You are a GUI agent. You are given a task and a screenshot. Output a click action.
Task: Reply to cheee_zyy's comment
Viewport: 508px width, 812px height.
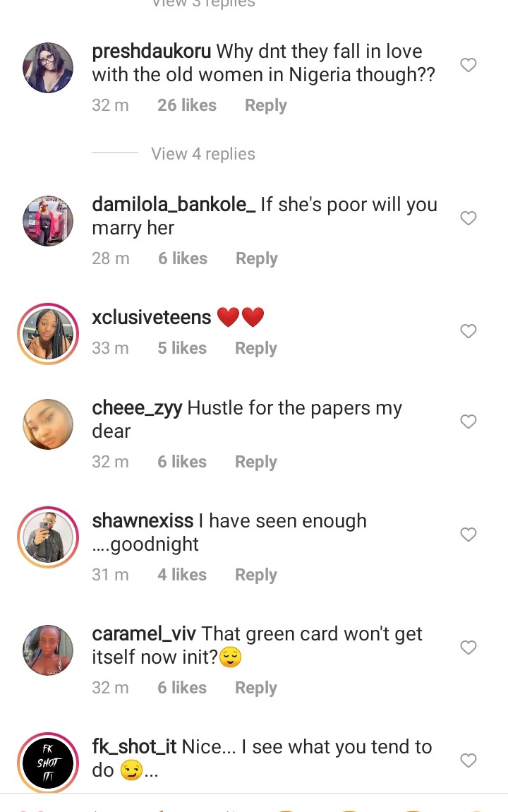coord(256,462)
